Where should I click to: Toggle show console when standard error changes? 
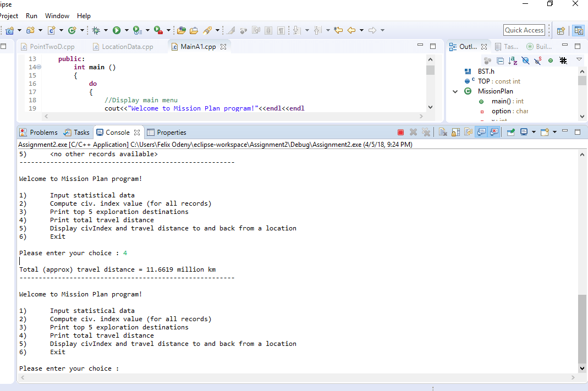tap(494, 133)
